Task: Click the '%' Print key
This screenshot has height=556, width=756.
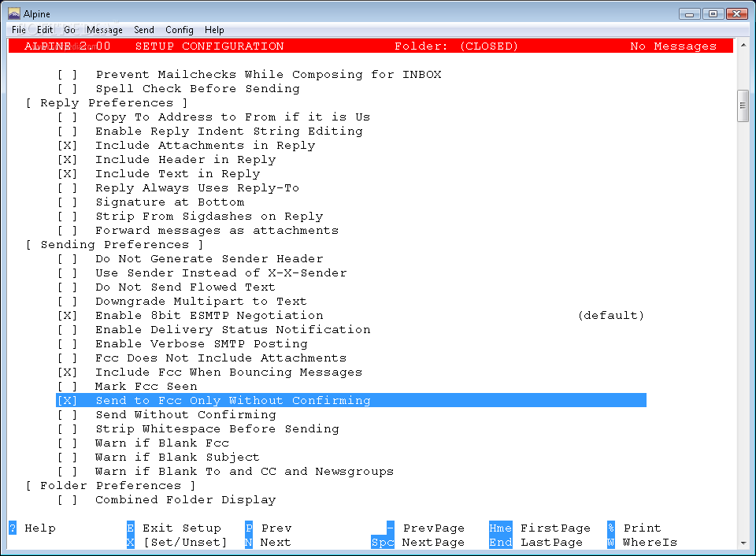Action: click(611, 528)
